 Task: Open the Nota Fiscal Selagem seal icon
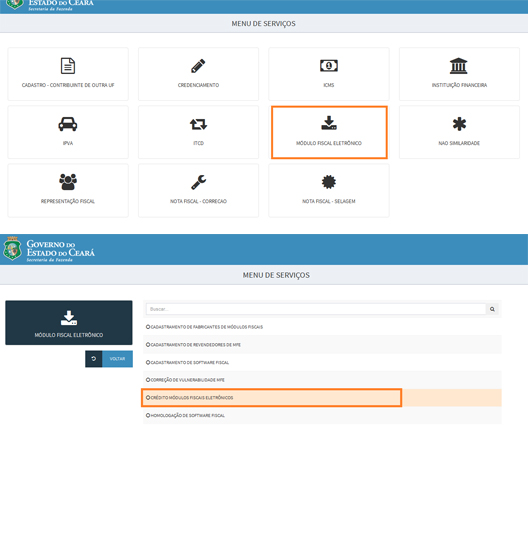pyautogui.click(x=329, y=182)
